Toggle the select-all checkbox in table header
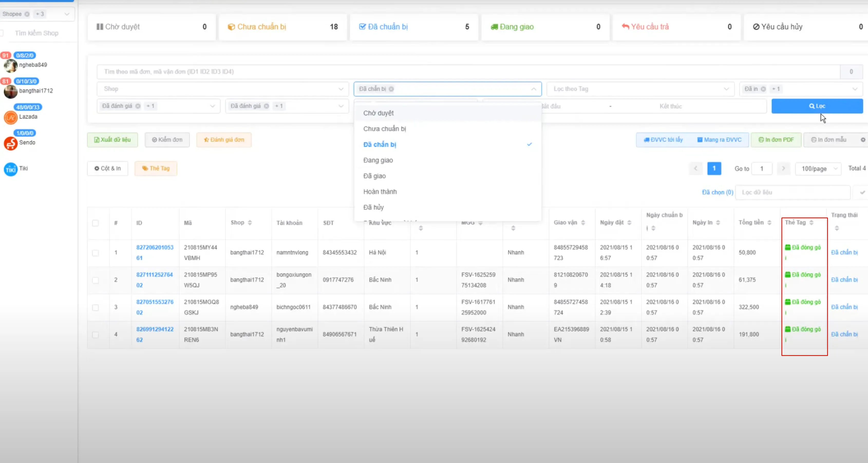 click(95, 223)
